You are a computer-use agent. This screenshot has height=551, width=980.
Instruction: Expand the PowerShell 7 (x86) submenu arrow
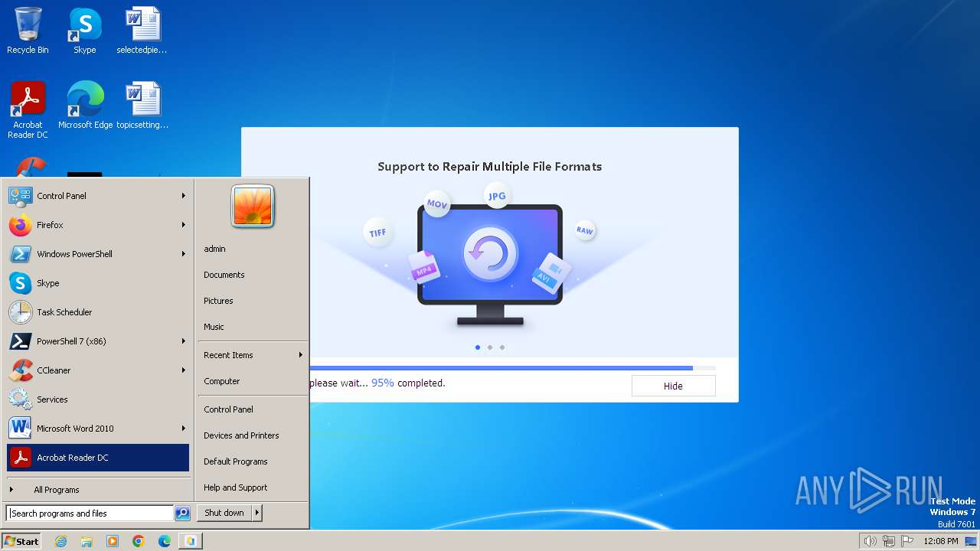click(184, 341)
